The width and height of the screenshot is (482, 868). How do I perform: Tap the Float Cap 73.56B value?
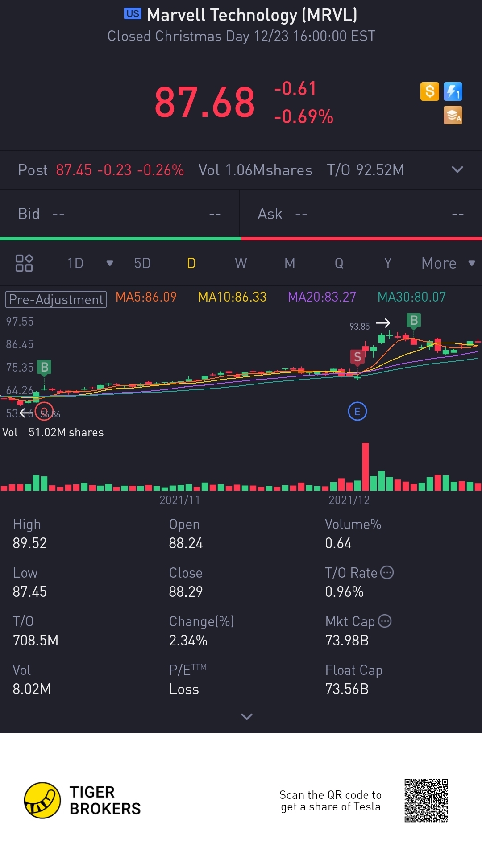(x=347, y=689)
